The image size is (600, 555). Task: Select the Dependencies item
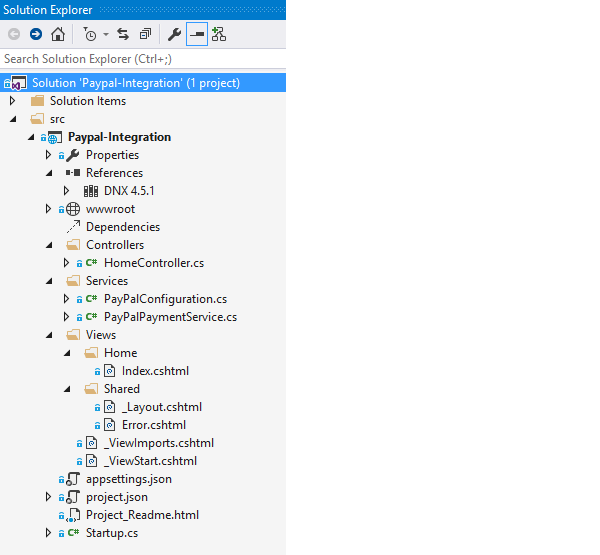[x=123, y=227]
